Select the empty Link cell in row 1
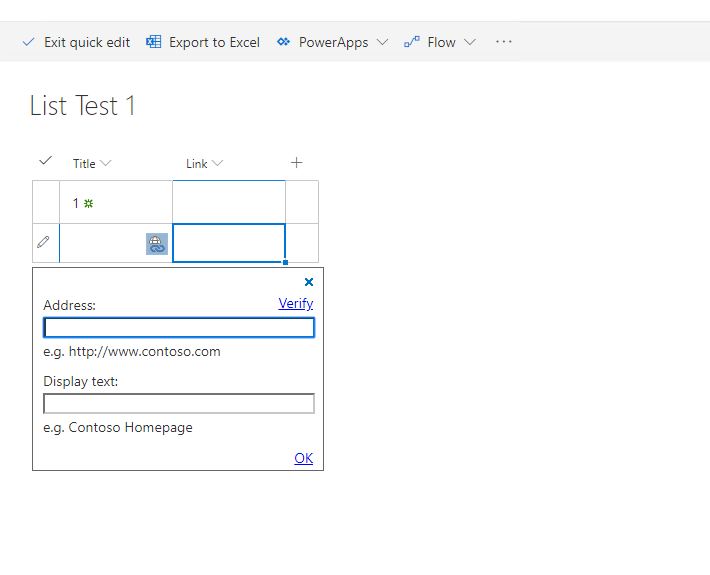The width and height of the screenshot is (710, 575). point(229,202)
